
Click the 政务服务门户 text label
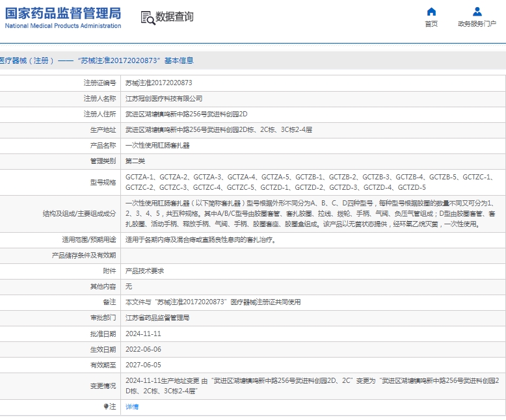[x=477, y=24]
